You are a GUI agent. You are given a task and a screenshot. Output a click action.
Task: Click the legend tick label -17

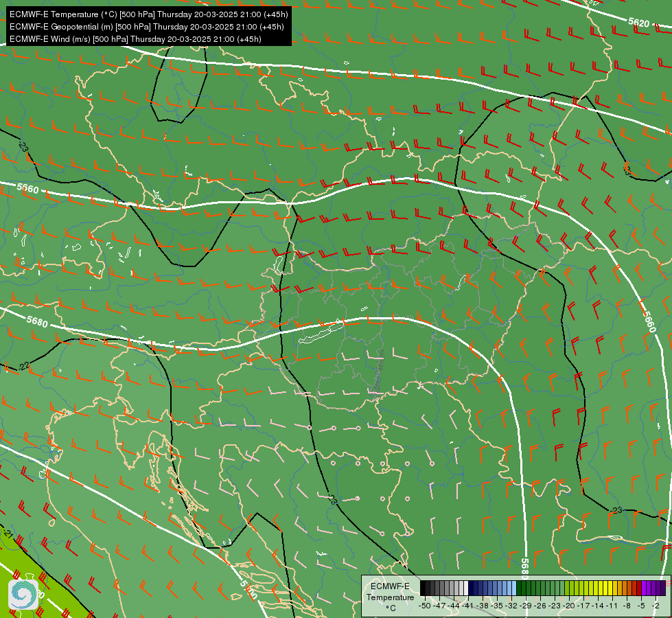click(x=583, y=606)
